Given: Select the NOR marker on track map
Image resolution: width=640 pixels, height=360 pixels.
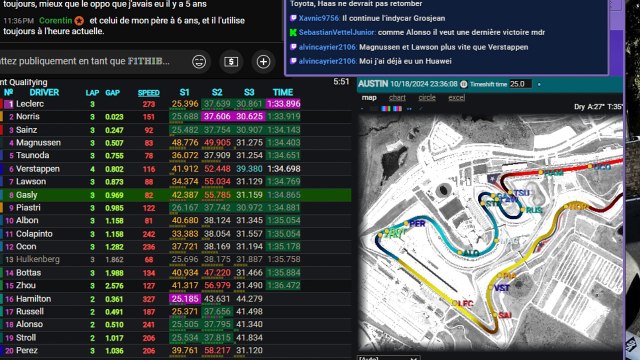Looking at the screenshot, I should (x=576, y=207).
